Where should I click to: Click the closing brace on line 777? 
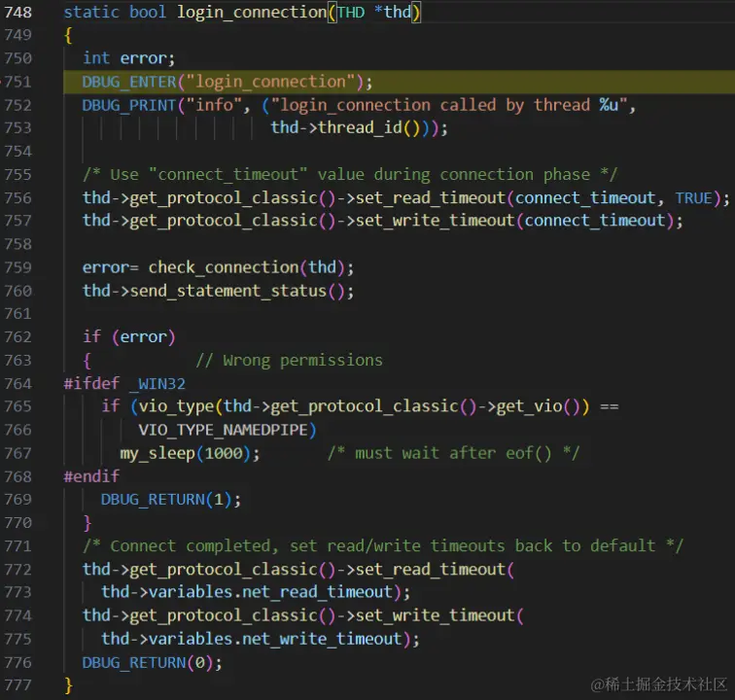tap(68, 685)
